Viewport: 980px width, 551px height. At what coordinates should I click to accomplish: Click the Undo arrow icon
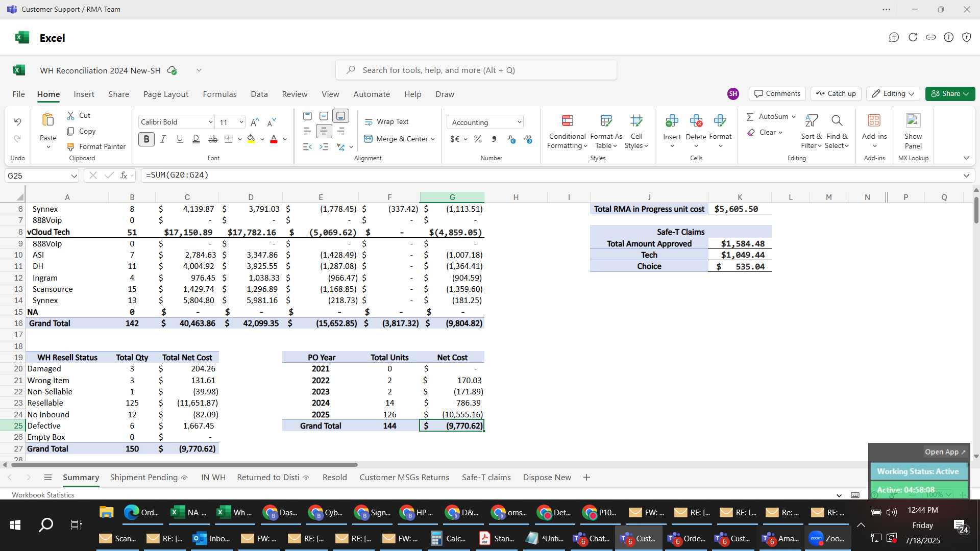[17, 121]
